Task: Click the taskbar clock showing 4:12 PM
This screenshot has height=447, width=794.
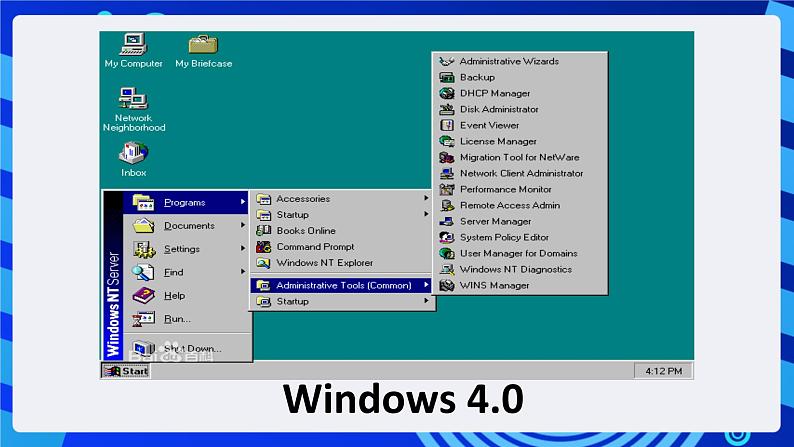Action: click(662, 371)
